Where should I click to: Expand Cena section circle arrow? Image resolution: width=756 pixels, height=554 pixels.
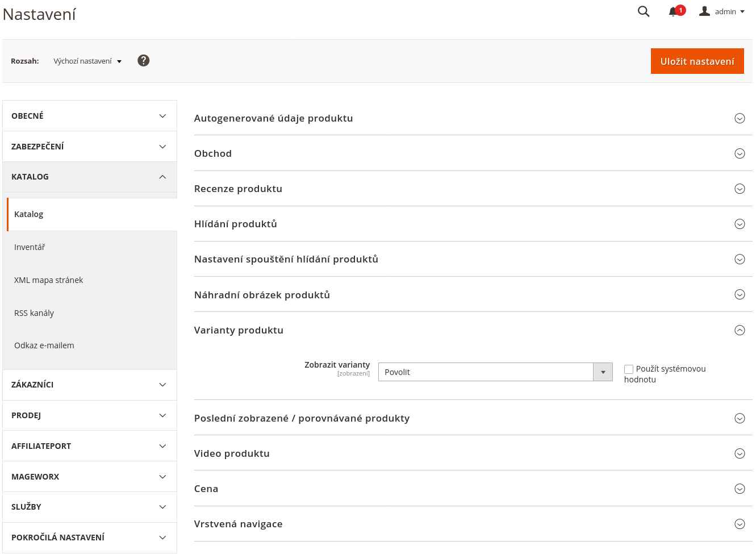click(x=740, y=489)
